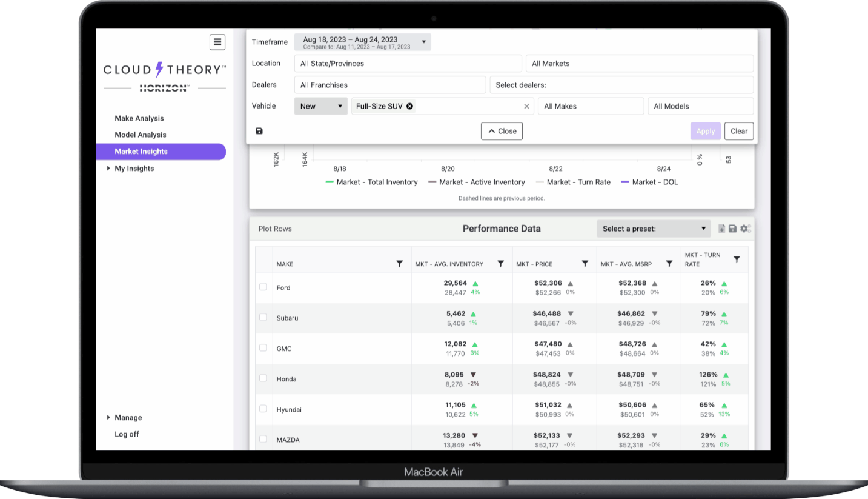868x499 pixels.
Task: Clear the vehicle segment field with X
Action: click(526, 106)
